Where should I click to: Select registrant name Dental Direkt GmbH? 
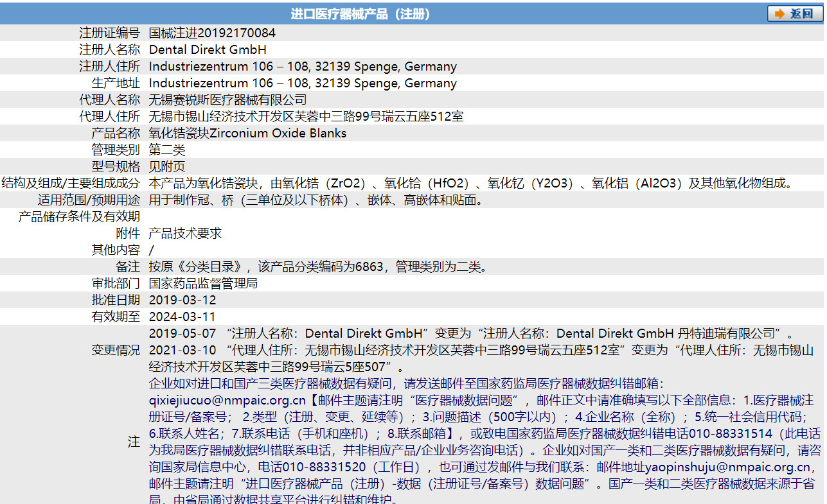click(x=208, y=49)
